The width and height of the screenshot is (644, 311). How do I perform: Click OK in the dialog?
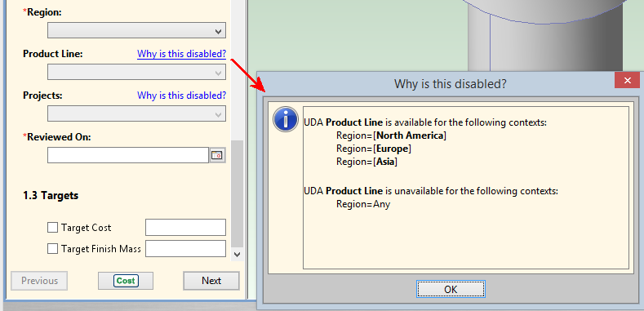[451, 289]
